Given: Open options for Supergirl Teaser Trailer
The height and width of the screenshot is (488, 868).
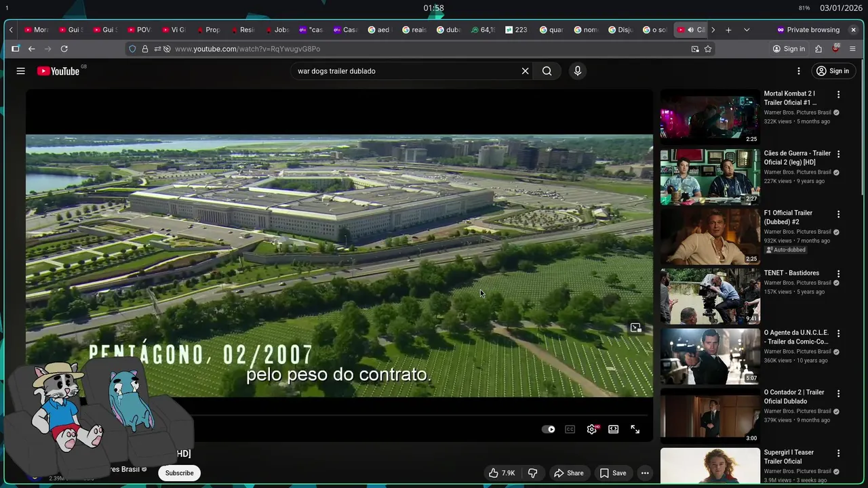Looking at the screenshot, I should pyautogui.click(x=838, y=453).
